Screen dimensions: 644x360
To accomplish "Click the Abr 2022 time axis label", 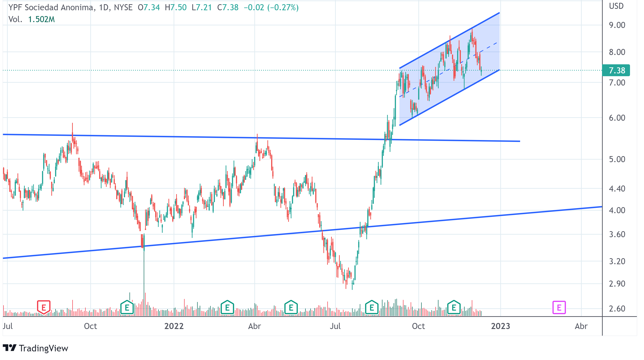I will click(x=255, y=326).
